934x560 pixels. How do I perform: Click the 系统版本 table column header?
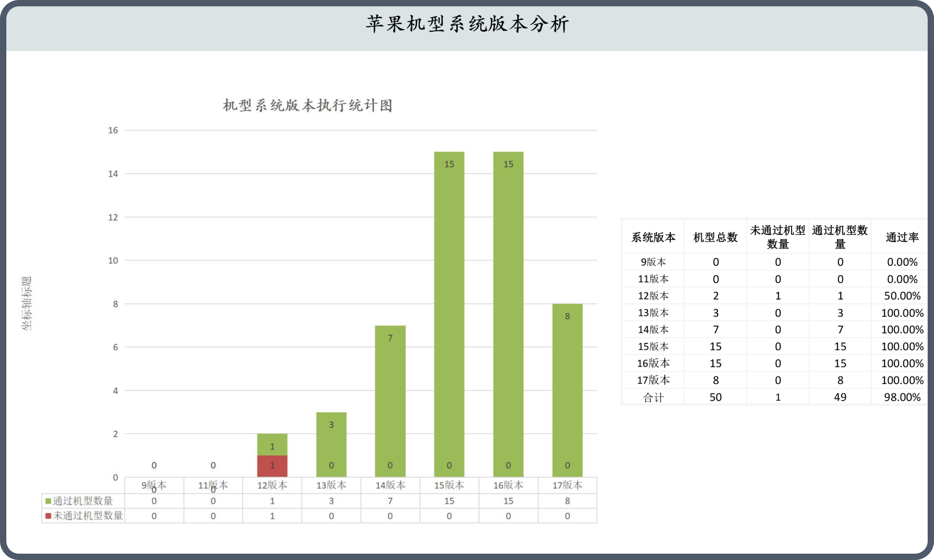(653, 237)
